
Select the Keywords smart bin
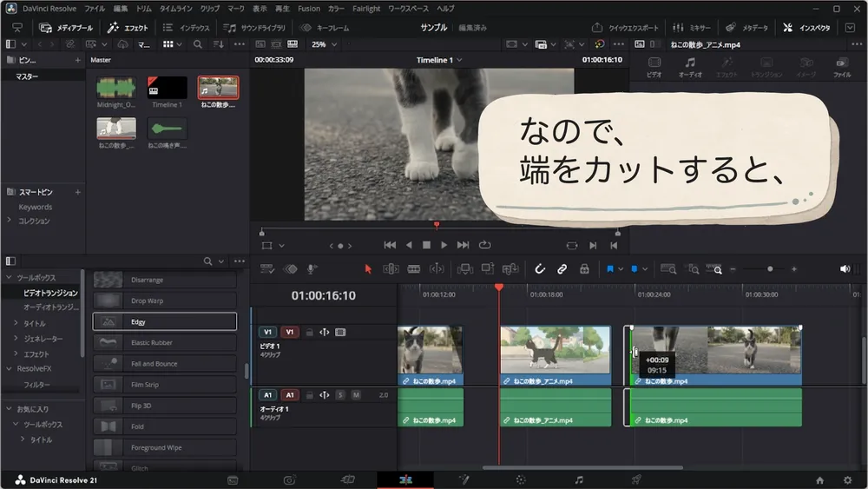(36, 207)
